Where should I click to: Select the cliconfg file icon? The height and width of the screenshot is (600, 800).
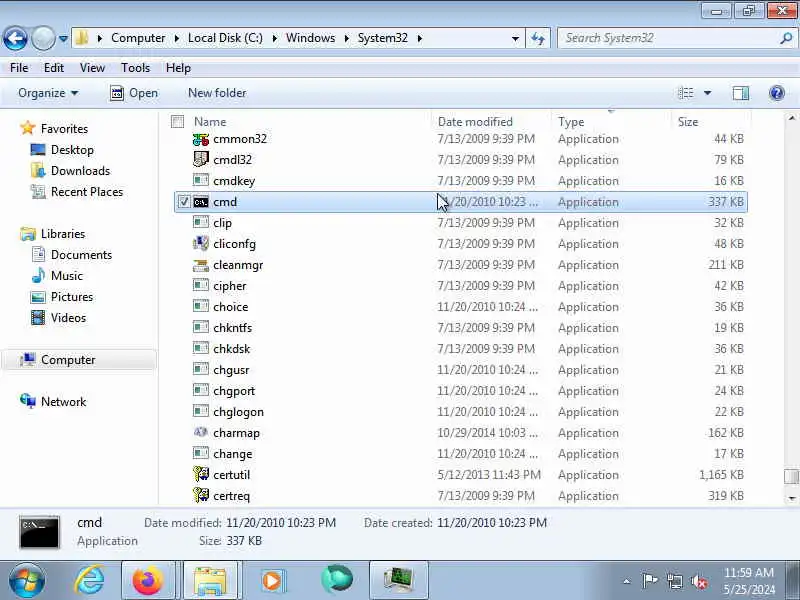click(201, 244)
